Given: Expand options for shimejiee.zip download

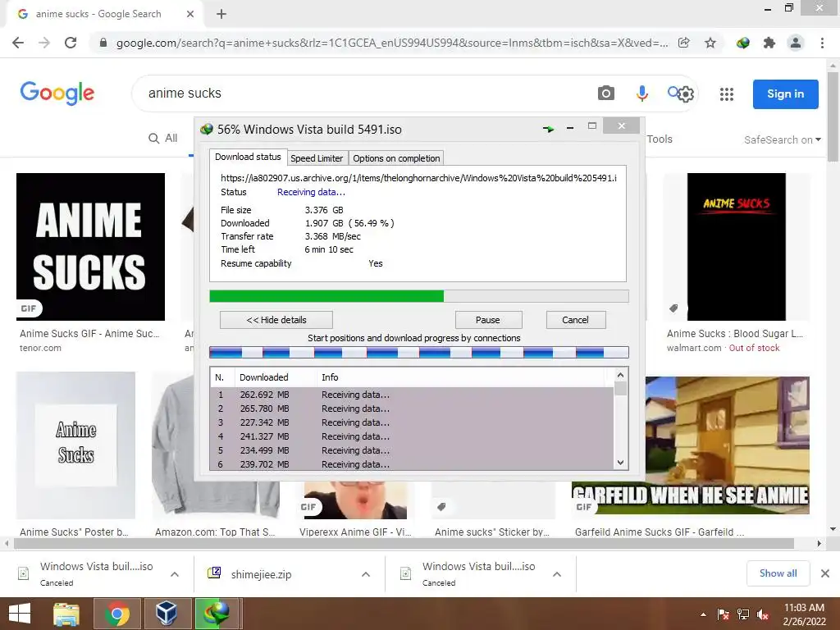Looking at the screenshot, I should pos(366,574).
